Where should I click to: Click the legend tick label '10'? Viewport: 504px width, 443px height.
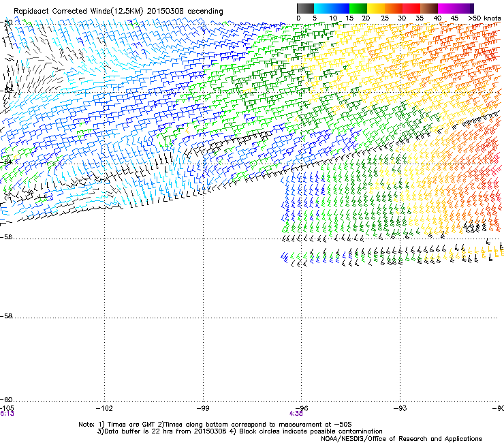click(333, 18)
